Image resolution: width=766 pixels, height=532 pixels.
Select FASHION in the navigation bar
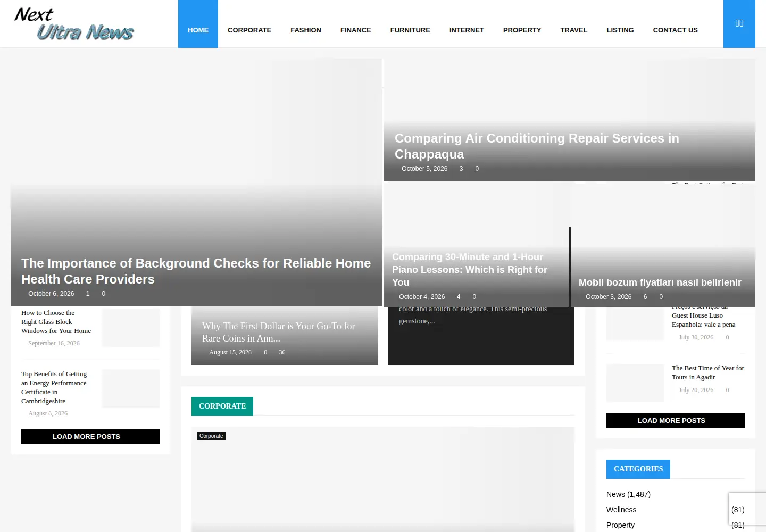(x=306, y=30)
